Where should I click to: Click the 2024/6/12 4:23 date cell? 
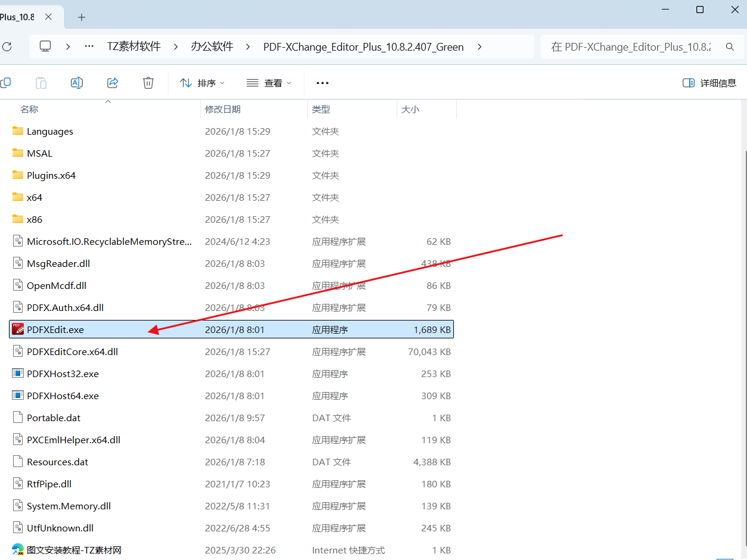point(238,241)
